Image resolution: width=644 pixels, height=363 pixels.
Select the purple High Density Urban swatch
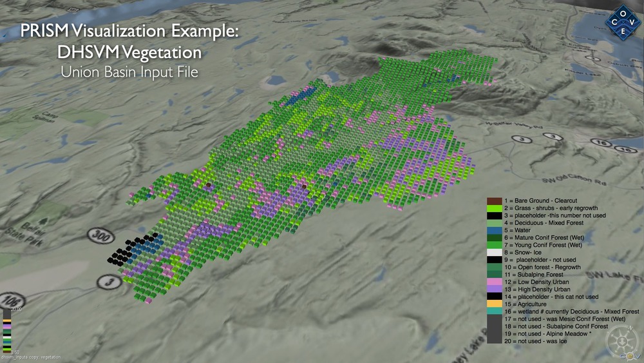tap(495, 289)
